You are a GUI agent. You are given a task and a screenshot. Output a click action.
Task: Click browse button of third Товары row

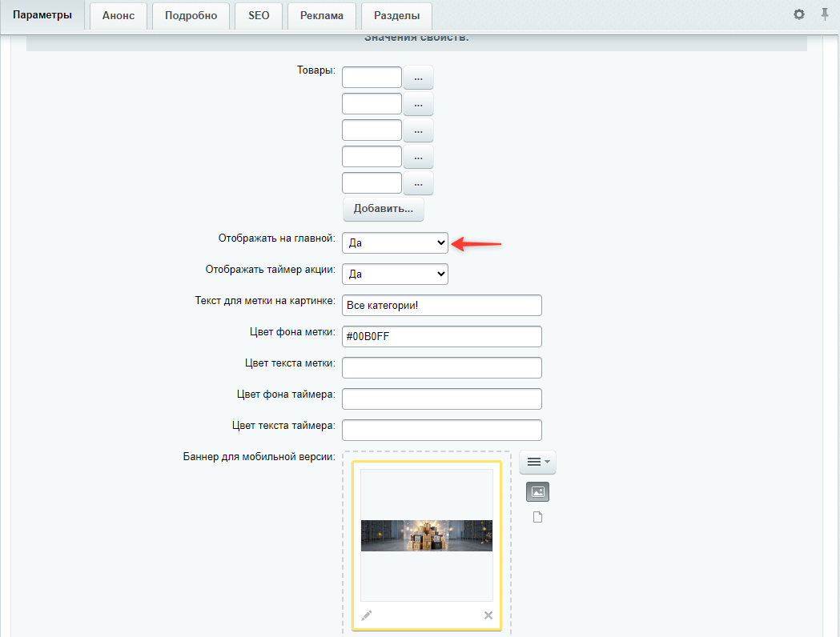pos(418,130)
